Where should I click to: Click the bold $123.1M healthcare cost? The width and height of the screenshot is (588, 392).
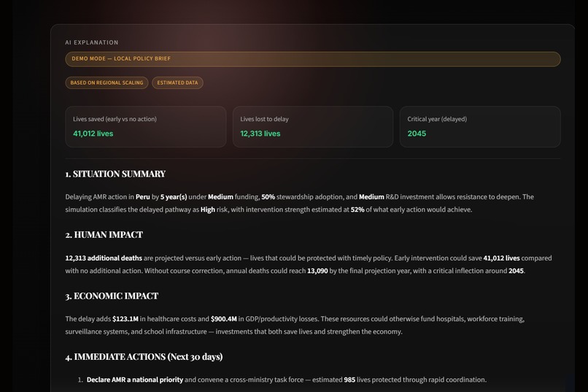click(x=125, y=319)
